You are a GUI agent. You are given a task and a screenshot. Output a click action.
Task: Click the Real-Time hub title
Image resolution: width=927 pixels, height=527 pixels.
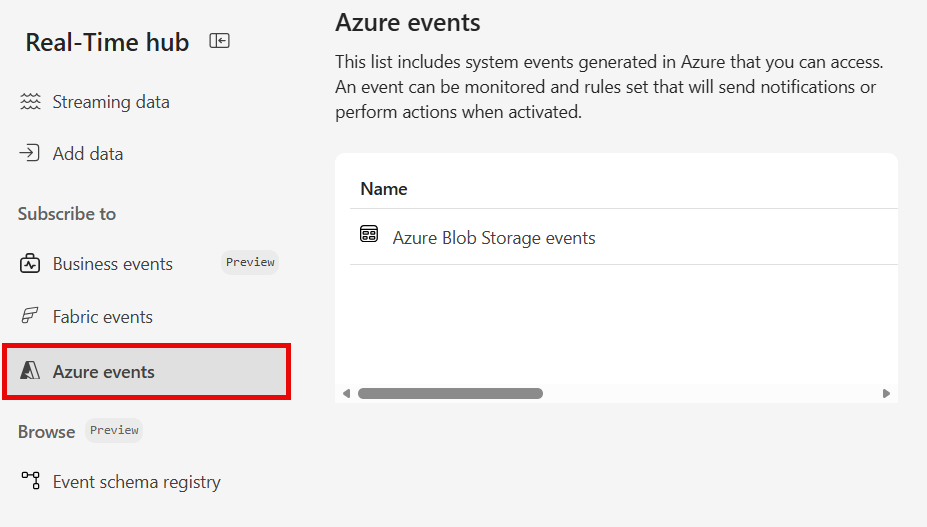[107, 42]
